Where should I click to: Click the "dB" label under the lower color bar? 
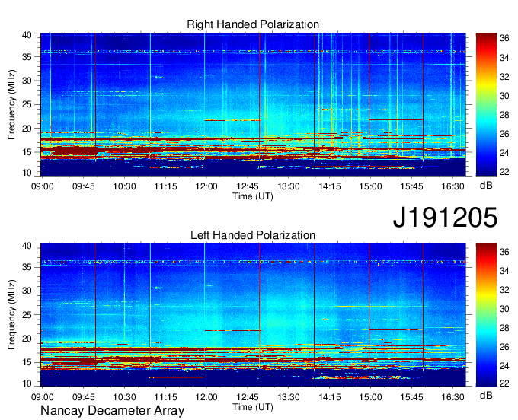486,395
